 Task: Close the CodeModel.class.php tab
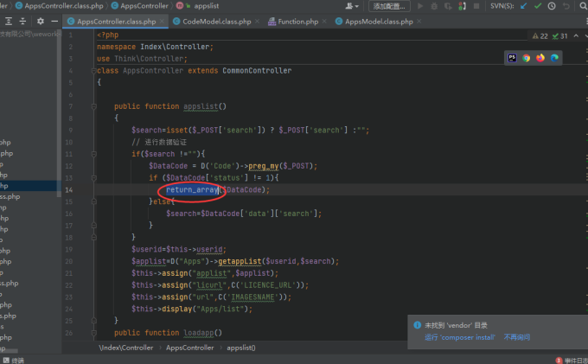(258, 22)
